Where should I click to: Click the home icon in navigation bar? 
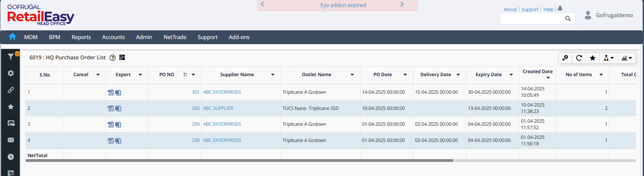click(12, 37)
